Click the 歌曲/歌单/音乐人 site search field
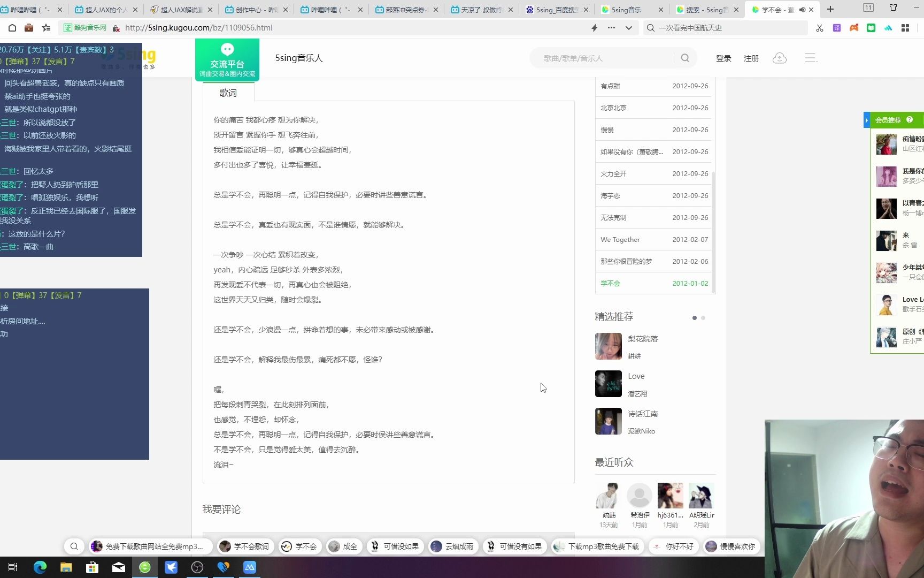Image resolution: width=924 pixels, height=578 pixels. tap(604, 58)
